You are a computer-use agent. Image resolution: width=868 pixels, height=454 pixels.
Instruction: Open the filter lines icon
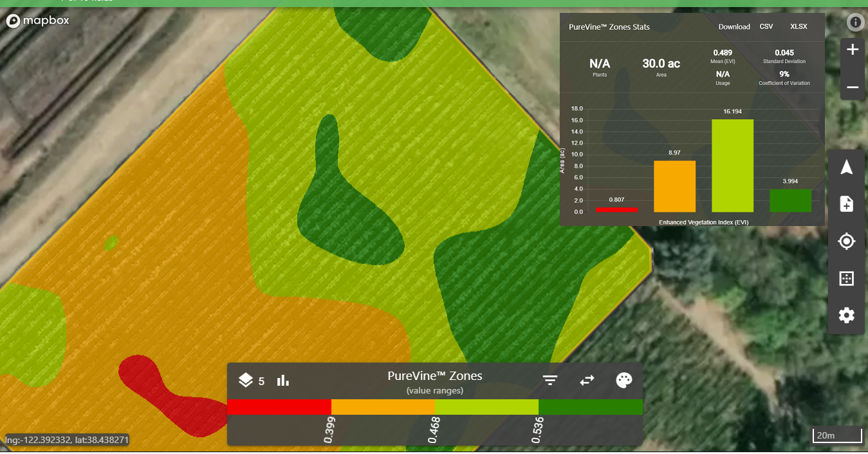549,380
